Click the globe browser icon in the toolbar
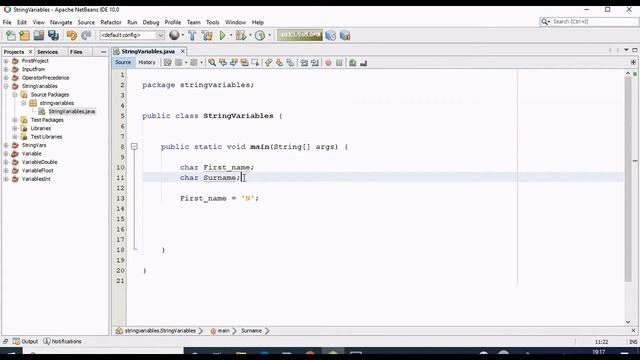The width and height of the screenshot is (640, 360). click(174, 36)
